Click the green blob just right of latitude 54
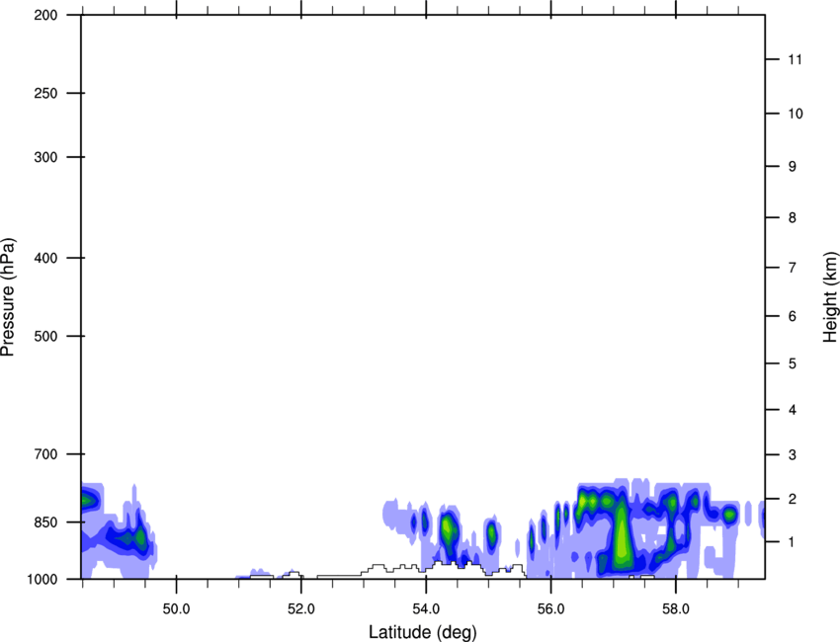This screenshot has height=642, width=840. point(448,531)
